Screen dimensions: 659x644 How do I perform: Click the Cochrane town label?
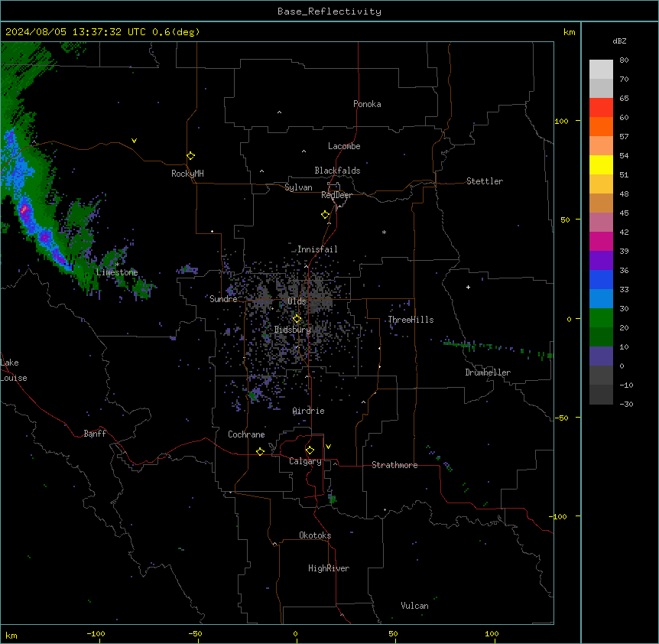click(246, 434)
